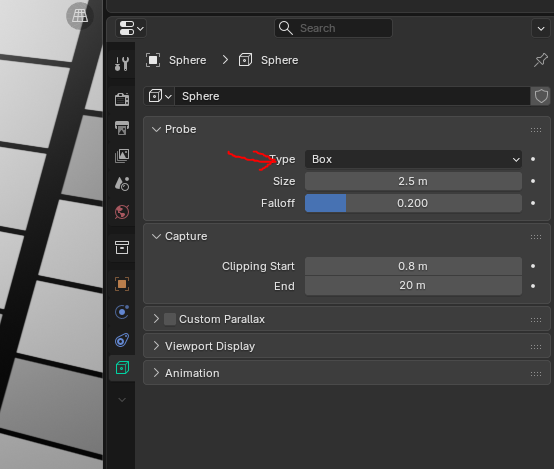Toggle perspective/orthographic view in viewport
554x469 pixels.
click(79, 16)
